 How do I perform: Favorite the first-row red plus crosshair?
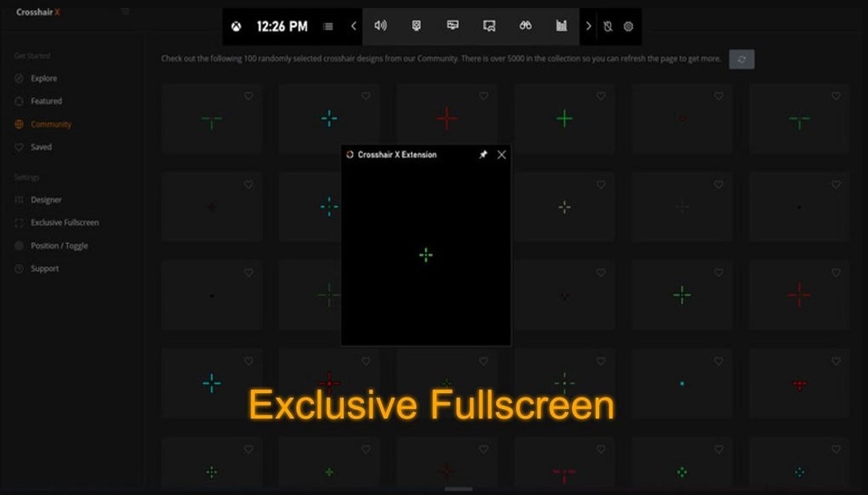click(483, 96)
